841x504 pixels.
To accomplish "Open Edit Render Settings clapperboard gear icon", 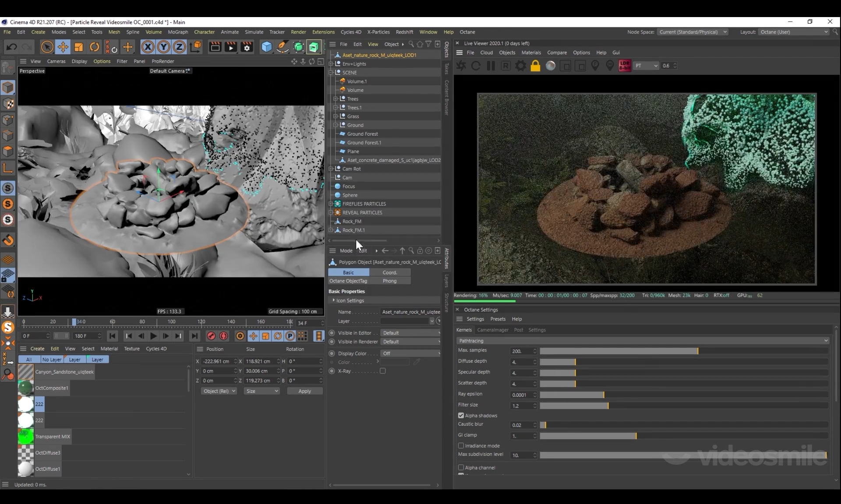I will pyautogui.click(x=247, y=47).
